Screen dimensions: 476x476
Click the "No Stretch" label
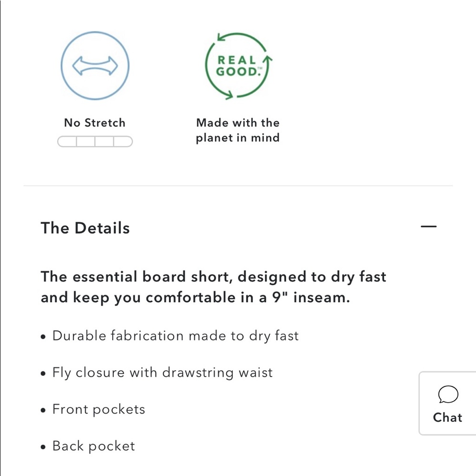point(95,123)
